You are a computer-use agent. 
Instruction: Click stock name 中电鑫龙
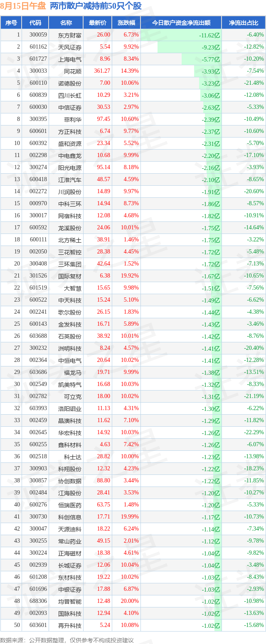(70, 155)
